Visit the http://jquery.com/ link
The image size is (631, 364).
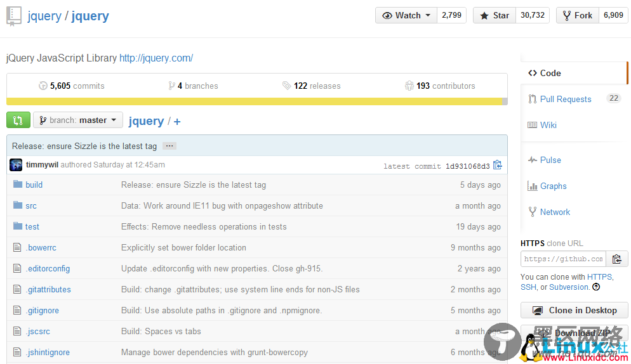156,58
